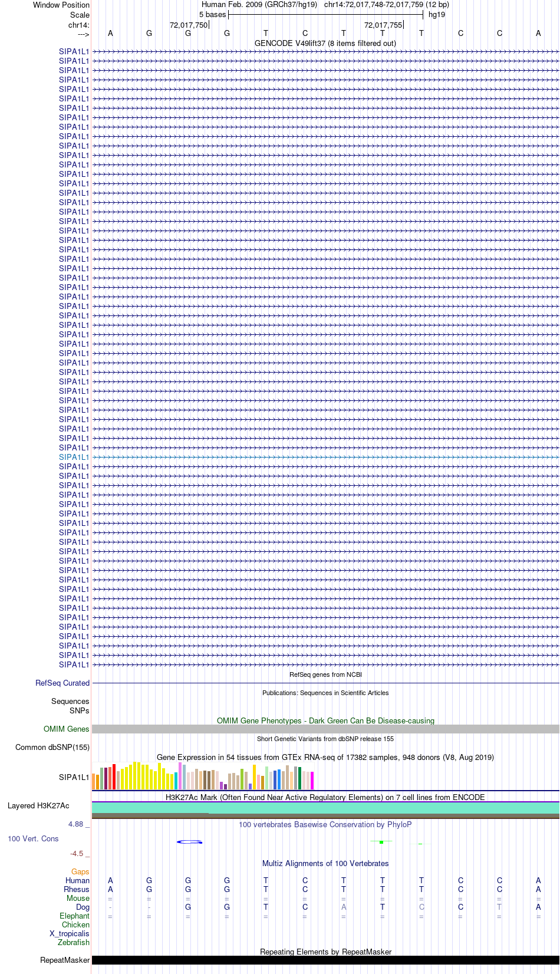Click the Sequences track label
The image size is (560, 974).
(70, 701)
